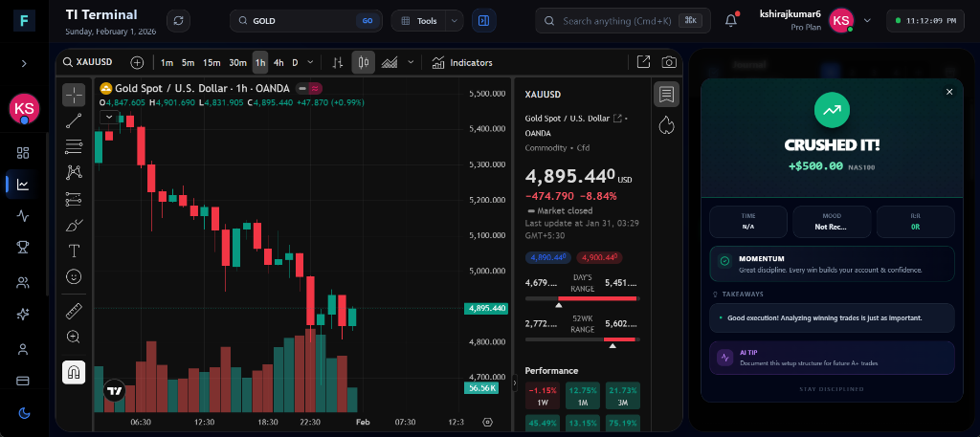The height and width of the screenshot is (437, 980).
Task: Open the notifications bell
Action: (x=731, y=20)
